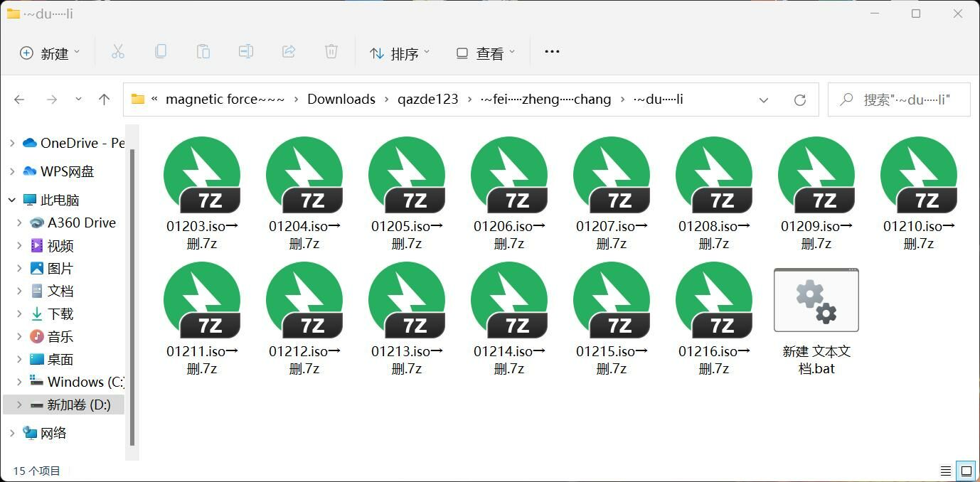
Task: Open the address bar history dropdown
Action: pos(764,100)
